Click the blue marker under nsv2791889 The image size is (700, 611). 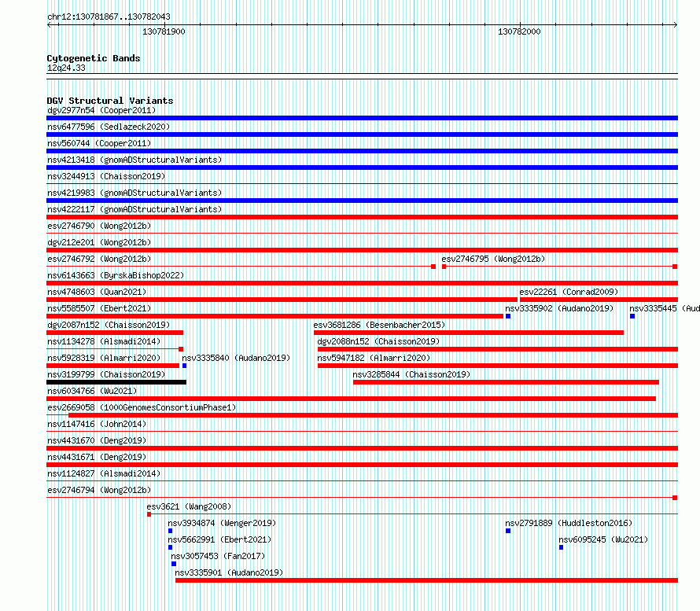[508, 531]
